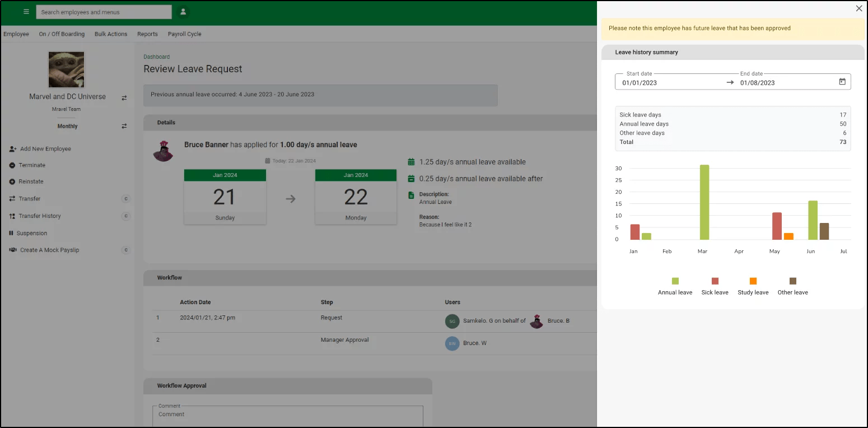Click the Add New Employee icon
The height and width of the screenshot is (428, 868).
(x=13, y=149)
